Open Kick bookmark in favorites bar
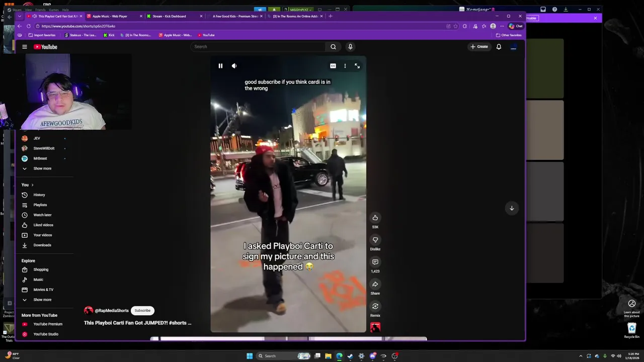The image size is (644, 362). point(109,35)
